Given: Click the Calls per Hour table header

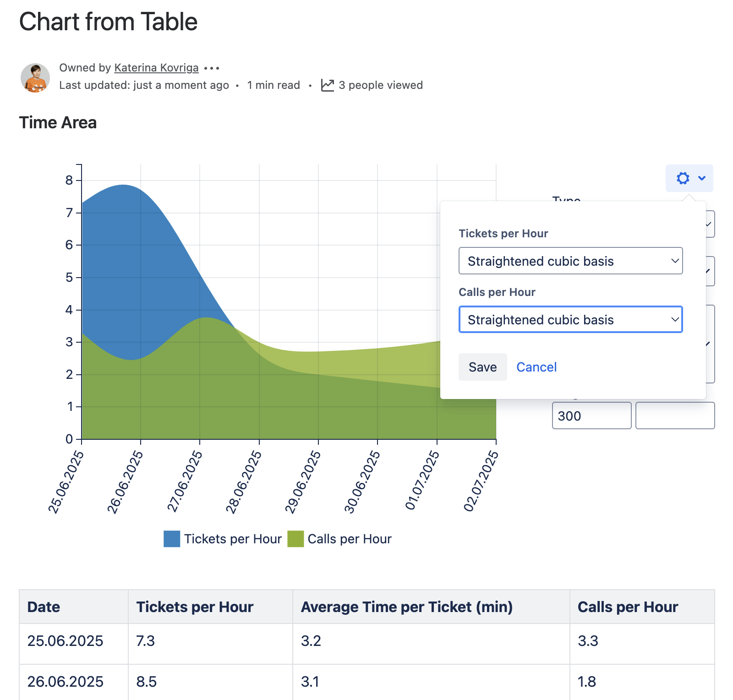Looking at the screenshot, I should (628, 607).
